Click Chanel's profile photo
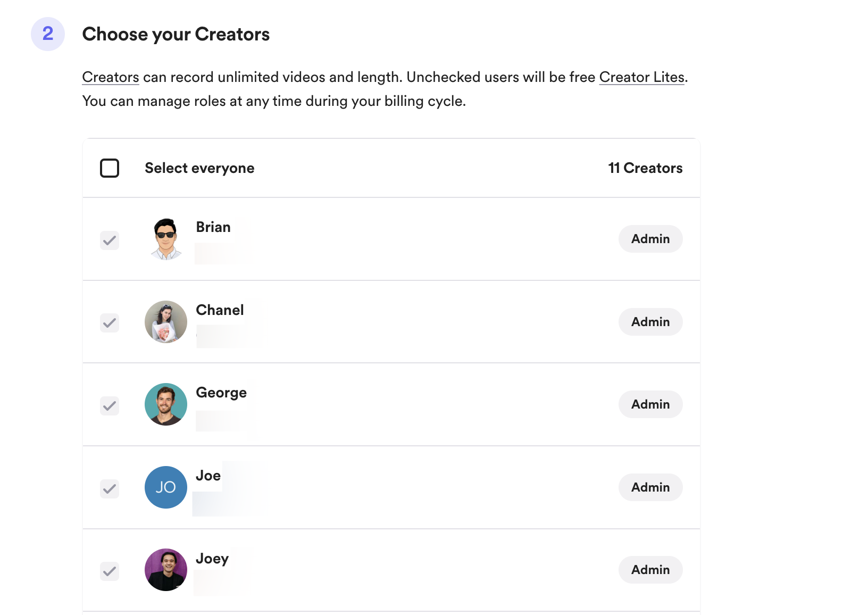The height and width of the screenshot is (615, 868). tap(166, 322)
